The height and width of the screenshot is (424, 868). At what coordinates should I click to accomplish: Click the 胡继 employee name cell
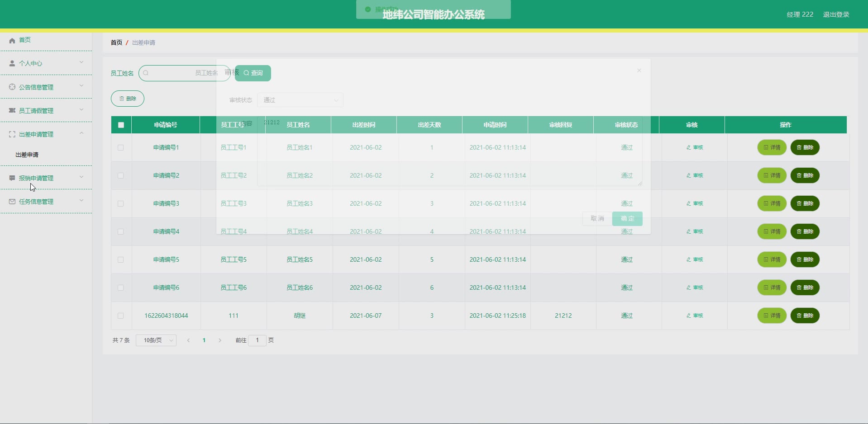[x=300, y=316]
